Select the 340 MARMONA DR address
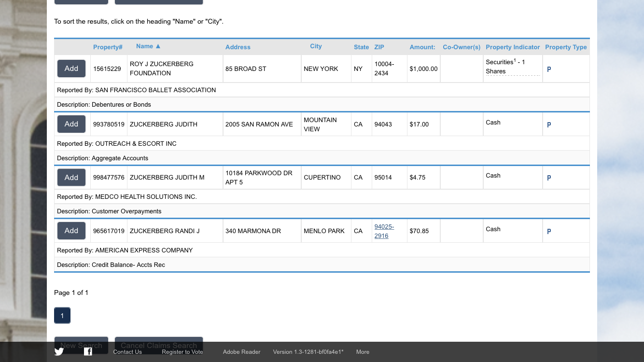This screenshot has width=644, height=362. point(262,231)
